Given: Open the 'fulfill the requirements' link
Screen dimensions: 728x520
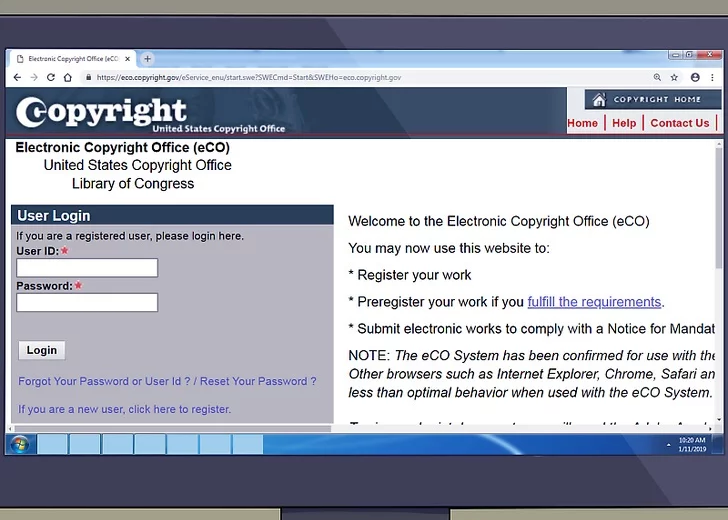Looking at the screenshot, I should tap(594, 302).
